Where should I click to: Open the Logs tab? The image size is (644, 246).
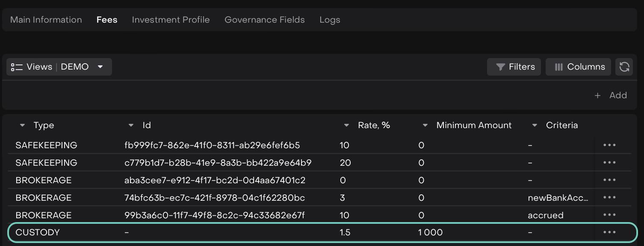(330, 20)
